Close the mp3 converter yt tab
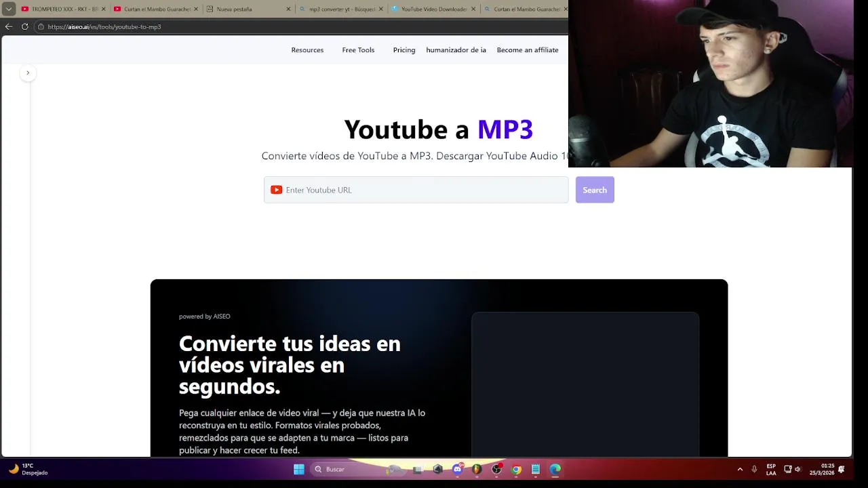 click(x=381, y=9)
